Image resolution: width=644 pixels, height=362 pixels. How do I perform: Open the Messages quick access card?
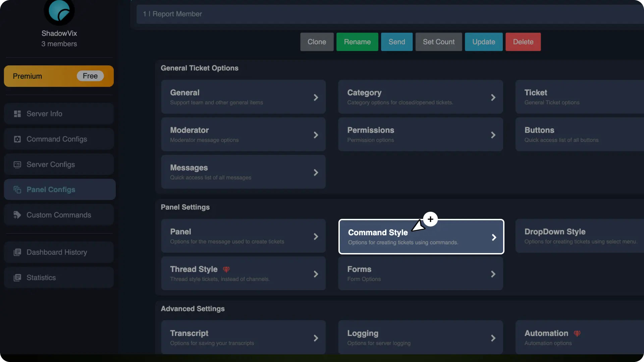point(243,172)
